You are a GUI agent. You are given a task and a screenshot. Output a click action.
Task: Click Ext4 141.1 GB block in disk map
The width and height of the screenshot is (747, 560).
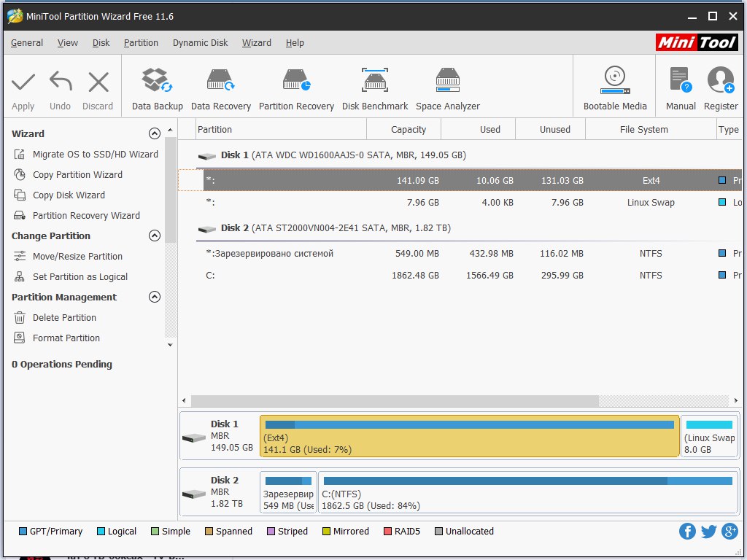[x=469, y=436]
